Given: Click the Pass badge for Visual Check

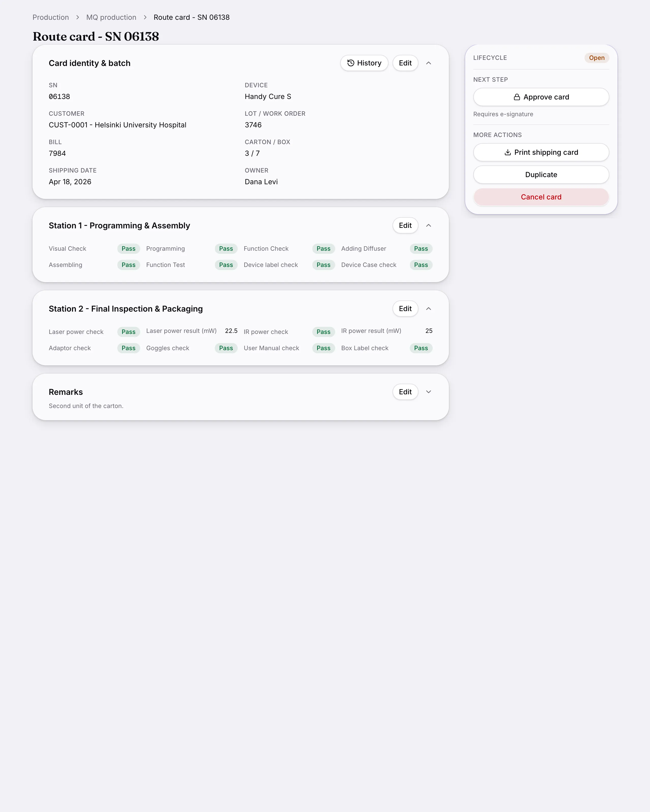Looking at the screenshot, I should click(x=128, y=249).
